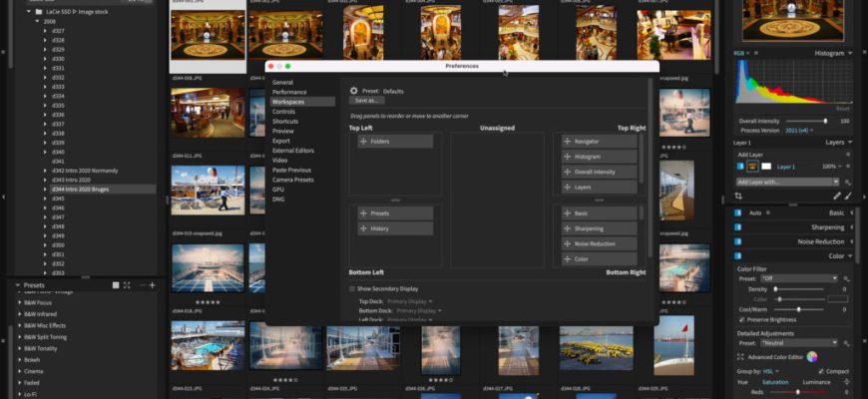Viewport: 868px width, 399px height.
Task: Open GPU preferences section
Action: point(278,190)
